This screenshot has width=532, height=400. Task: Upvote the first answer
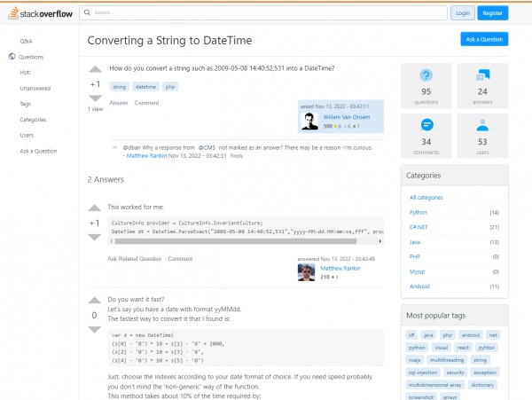(95, 208)
